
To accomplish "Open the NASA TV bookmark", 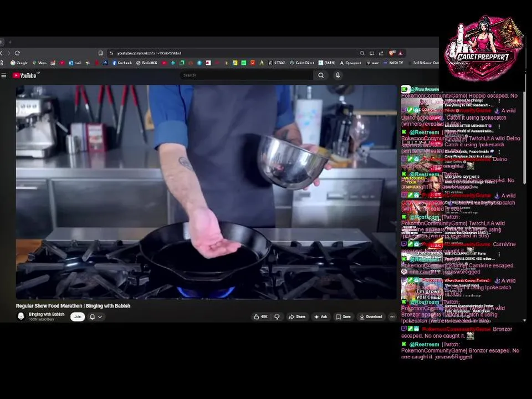I will click(393, 63).
